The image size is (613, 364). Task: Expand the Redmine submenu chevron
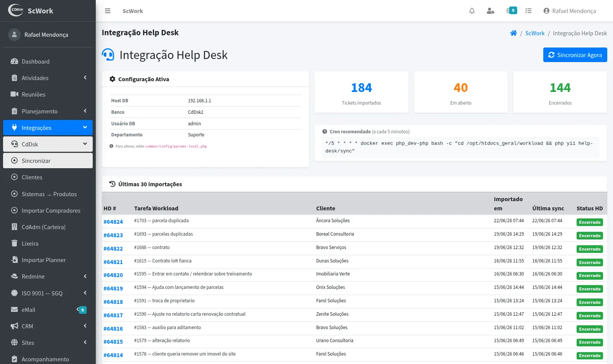pos(85,276)
